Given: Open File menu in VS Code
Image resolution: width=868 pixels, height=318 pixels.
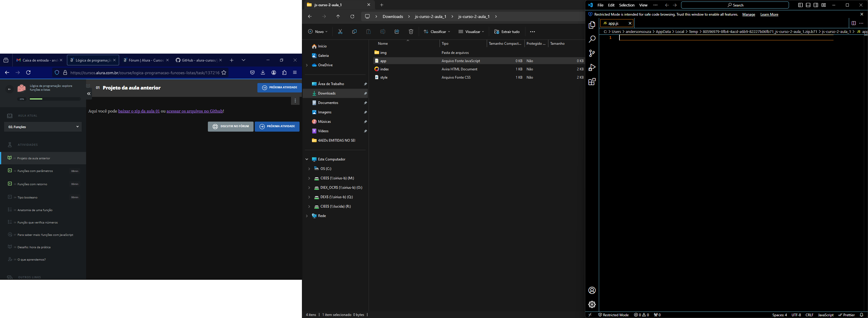Looking at the screenshot, I should point(601,5).
